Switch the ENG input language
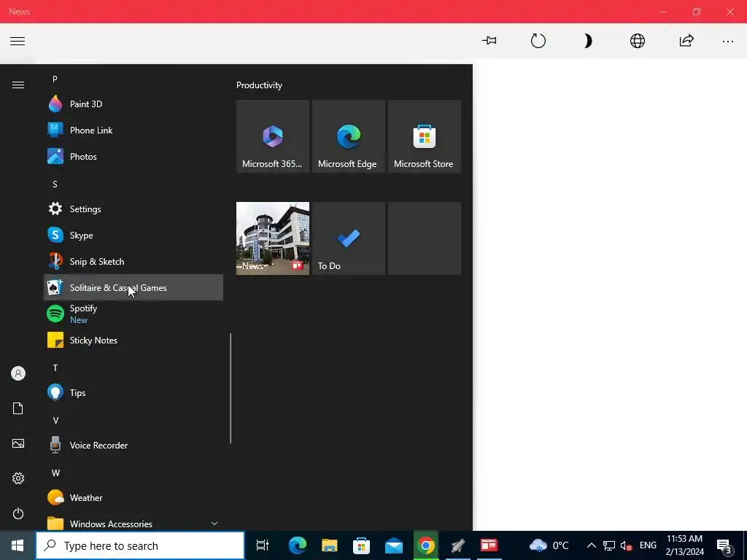Viewport: 747px width, 560px height. [648, 545]
